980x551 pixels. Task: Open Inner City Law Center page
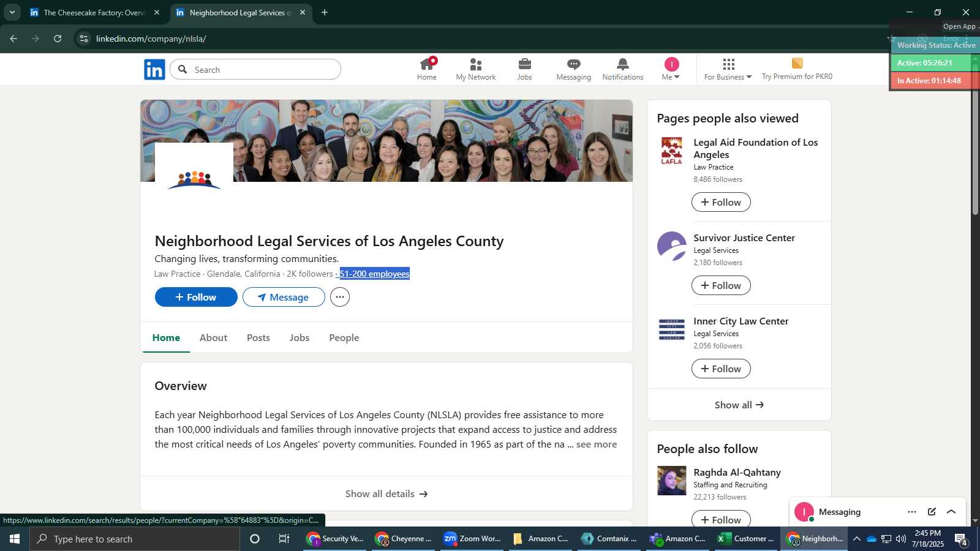coord(741,321)
